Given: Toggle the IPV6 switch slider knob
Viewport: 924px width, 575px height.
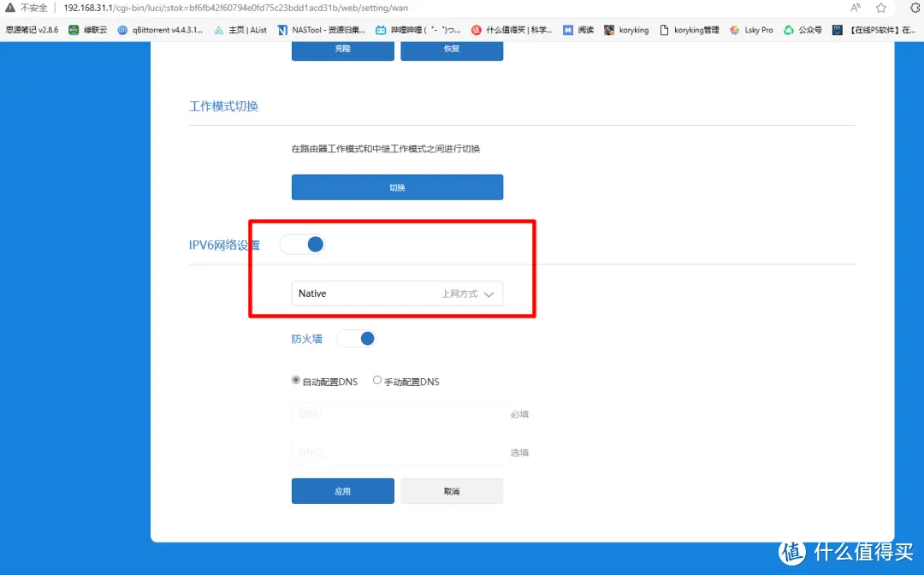Looking at the screenshot, I should 314,244.
